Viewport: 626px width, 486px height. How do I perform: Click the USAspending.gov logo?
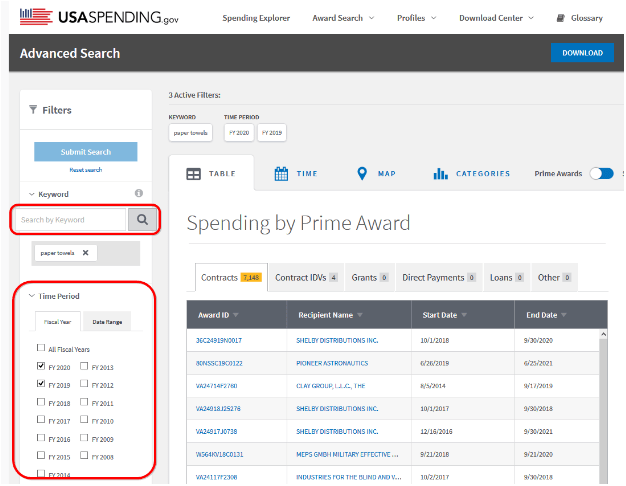[99, 17]
